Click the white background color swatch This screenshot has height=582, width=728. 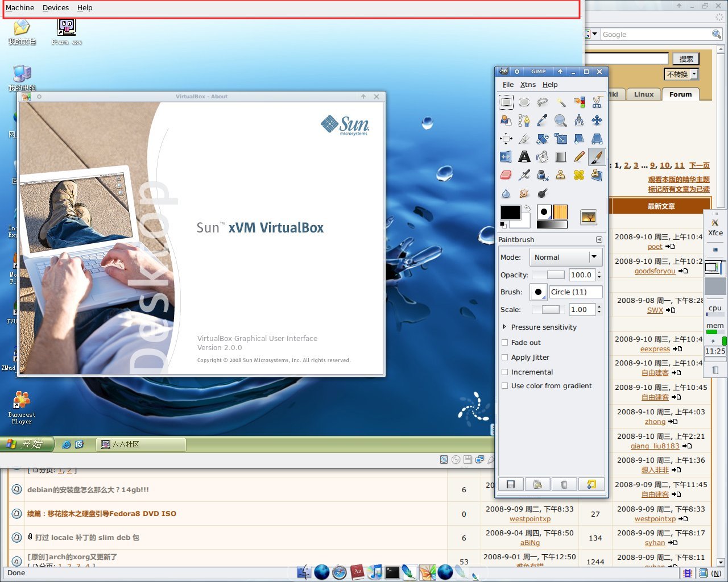tap(524, 222)
